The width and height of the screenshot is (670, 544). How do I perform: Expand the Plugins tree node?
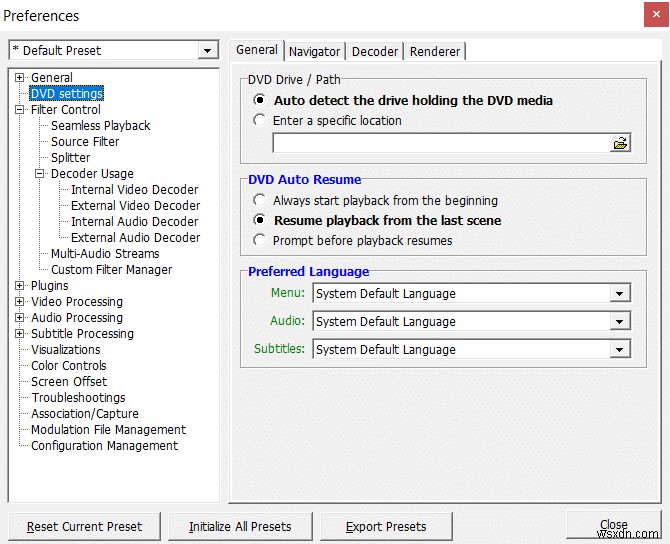coord(20,286)
